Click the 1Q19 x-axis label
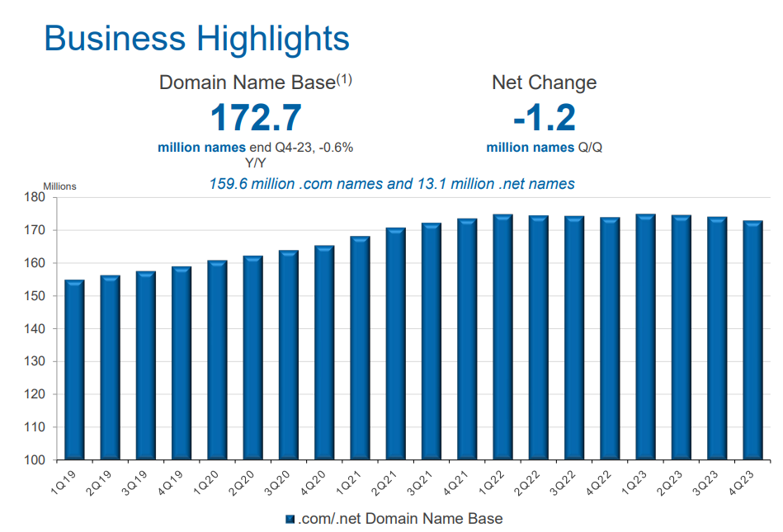The height and width of the screenshot is (532, 783). (x=64, y=483)
